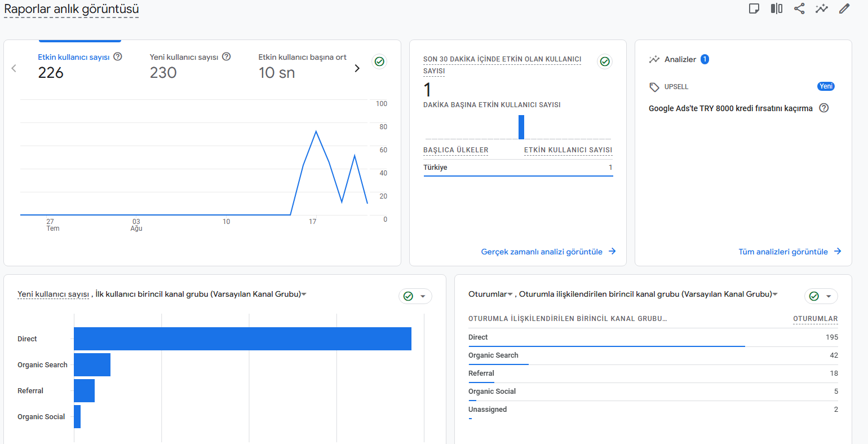Click the 10 sn average engagement value

click(x=277, y=73)
